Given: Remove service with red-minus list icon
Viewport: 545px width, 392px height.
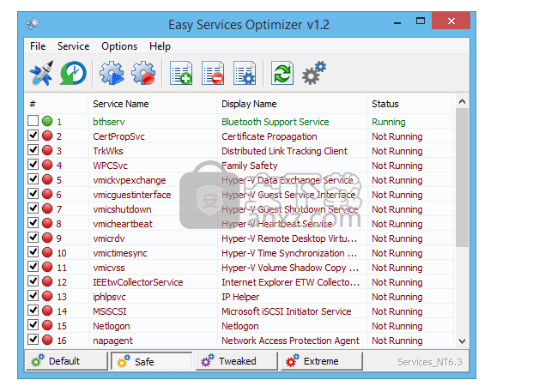Looking at the screenshot, I should click(x=213, y=74).
